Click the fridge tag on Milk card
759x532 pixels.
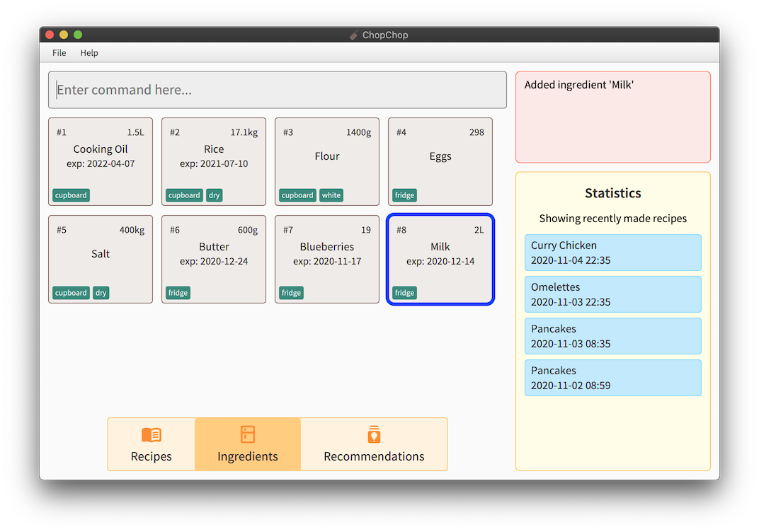pyautogui.click(x=405, y=293)
